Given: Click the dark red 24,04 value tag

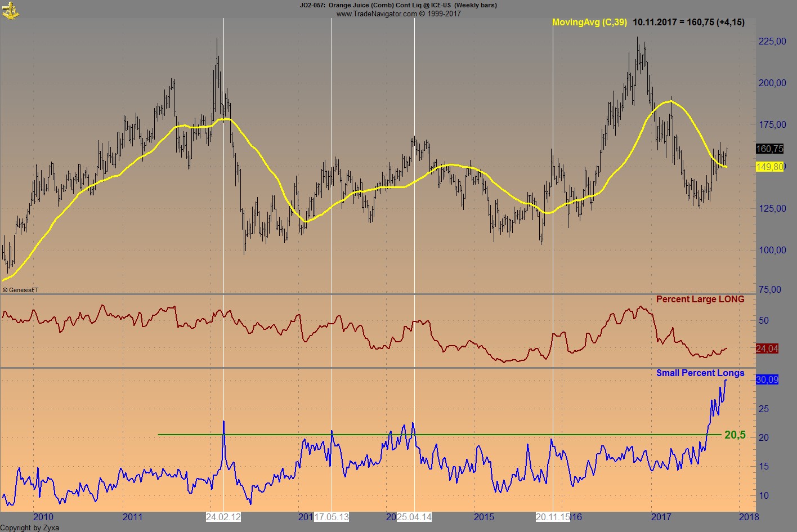Looking at the screenshot, I should [x=767, y=348].
